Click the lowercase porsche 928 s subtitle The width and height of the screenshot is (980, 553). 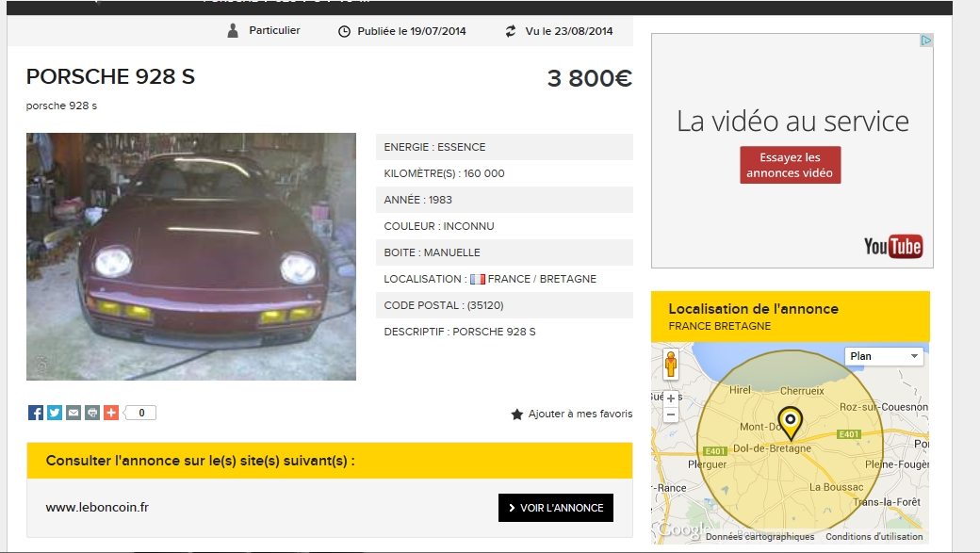61,106
